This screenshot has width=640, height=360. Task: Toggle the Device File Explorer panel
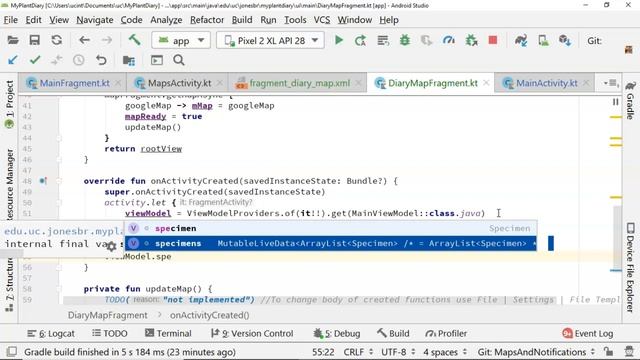click(x=631, y=267)
